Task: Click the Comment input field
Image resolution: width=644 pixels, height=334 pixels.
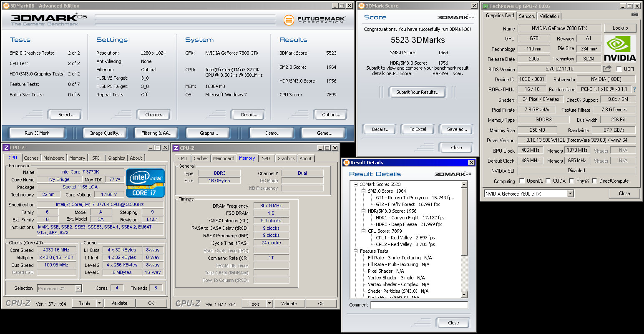Action: coord(419,305)
